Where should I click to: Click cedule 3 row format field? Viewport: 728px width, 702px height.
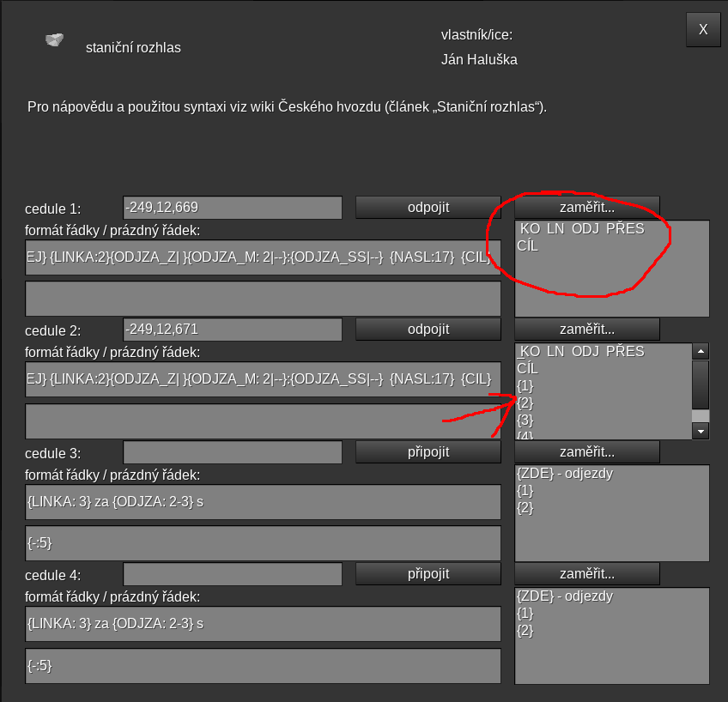point(263,502)
